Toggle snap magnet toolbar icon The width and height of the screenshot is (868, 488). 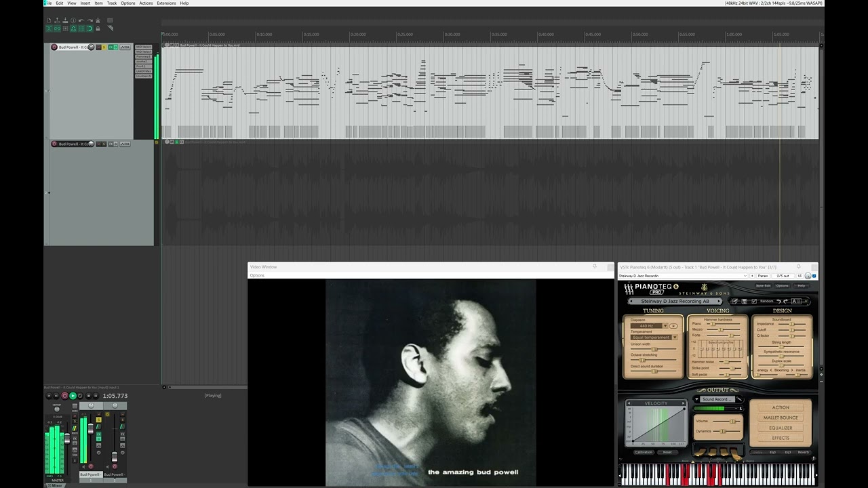coord(90,28)
